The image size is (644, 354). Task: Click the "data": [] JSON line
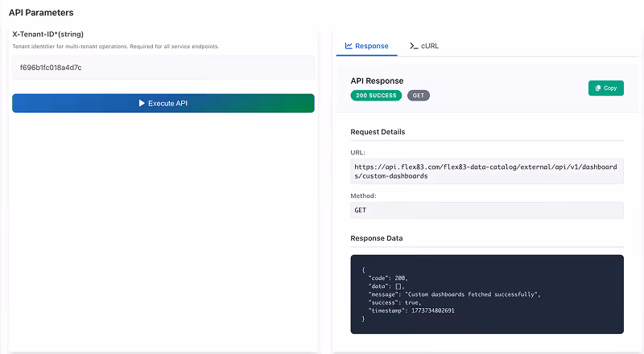tap(386, 286)
